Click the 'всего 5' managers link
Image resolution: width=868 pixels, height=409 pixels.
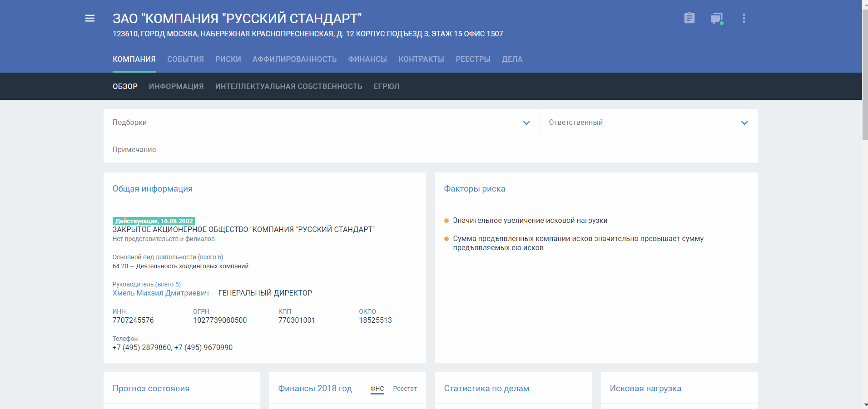click(168, 284)
